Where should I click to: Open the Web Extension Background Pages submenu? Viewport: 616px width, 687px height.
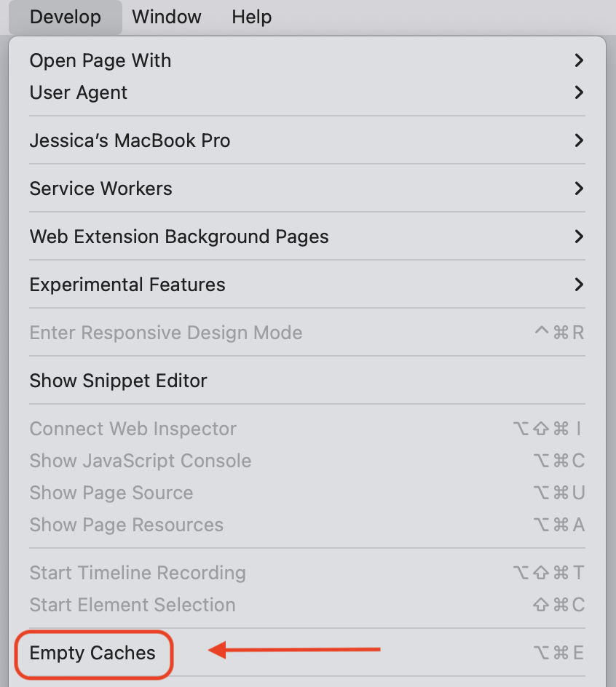pos(179,236)
